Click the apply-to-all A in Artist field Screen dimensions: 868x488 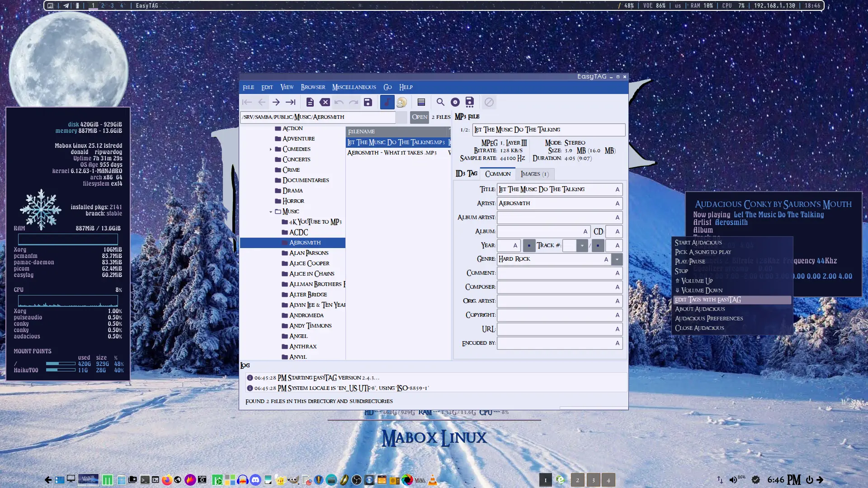point(617,203)
